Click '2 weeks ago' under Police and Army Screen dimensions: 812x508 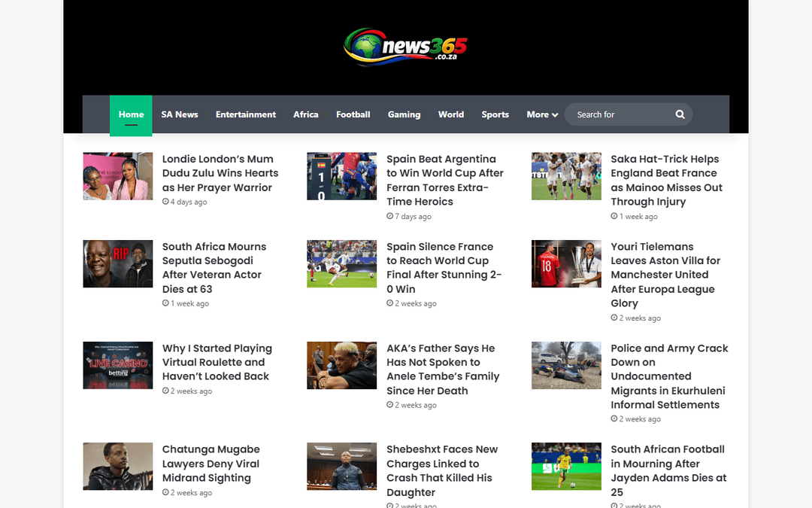pos(636,419)
